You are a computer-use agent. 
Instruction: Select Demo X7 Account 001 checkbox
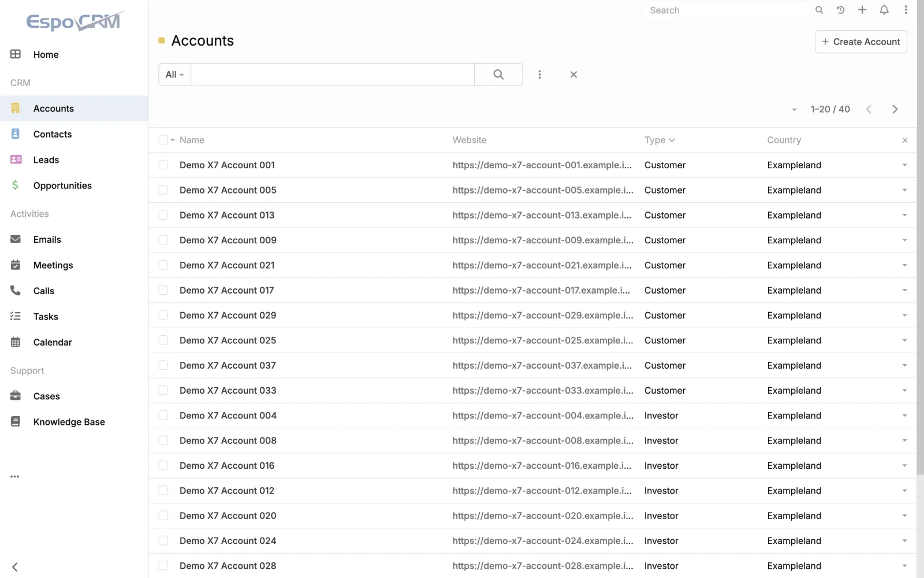pyautogui.click(x=163, y=165)
